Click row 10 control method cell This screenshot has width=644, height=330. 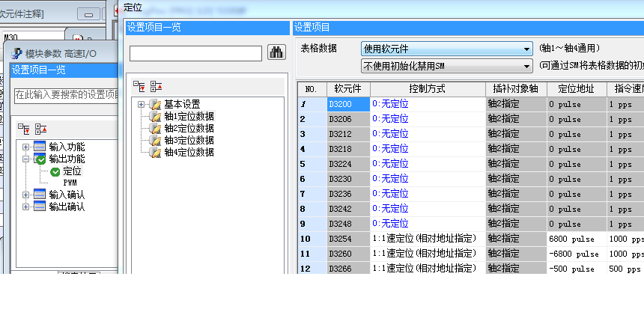click(x=427, y=239)
